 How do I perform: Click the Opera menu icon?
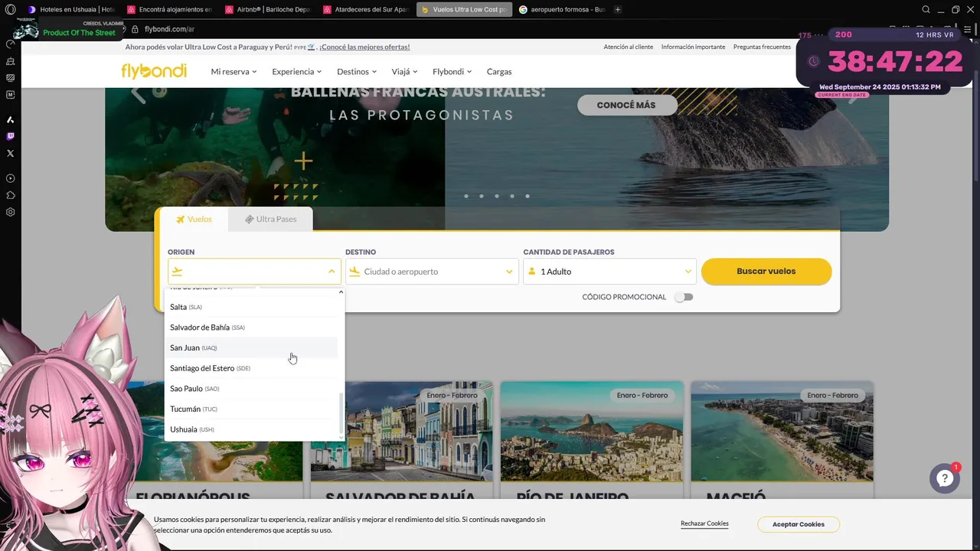[x=10, y=9]
